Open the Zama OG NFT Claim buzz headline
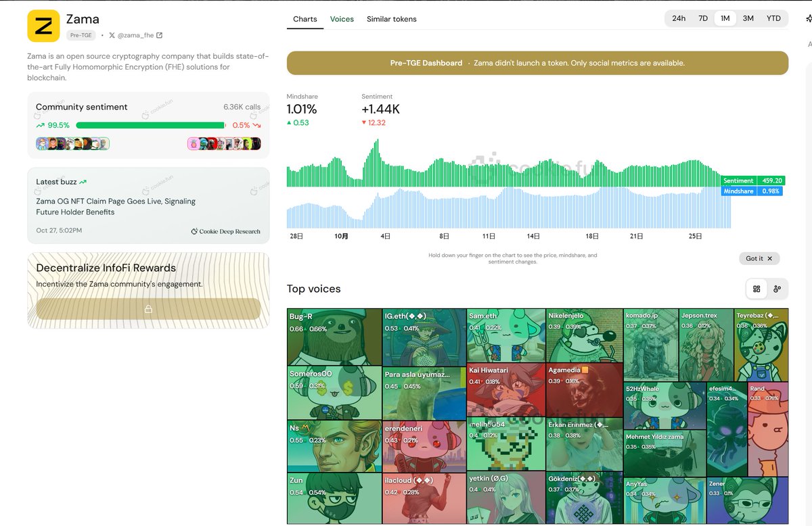812x526 pixels. pos(116,206)
